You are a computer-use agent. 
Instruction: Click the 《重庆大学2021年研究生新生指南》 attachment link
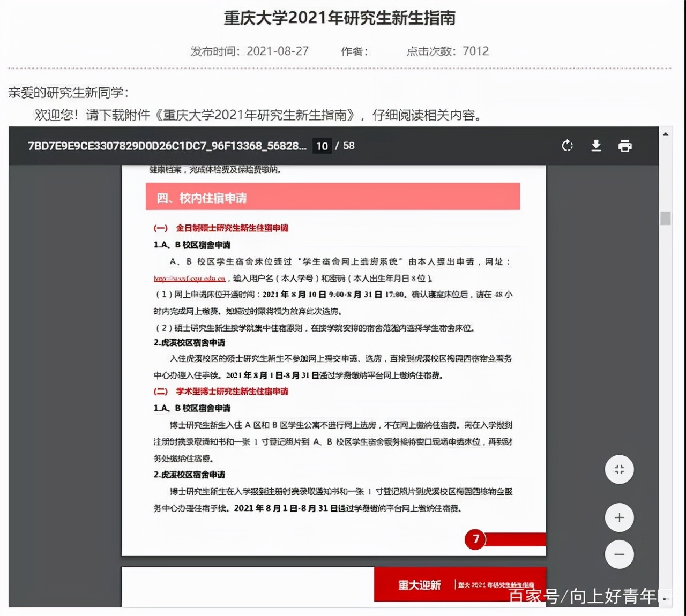(x=257, y=114)
